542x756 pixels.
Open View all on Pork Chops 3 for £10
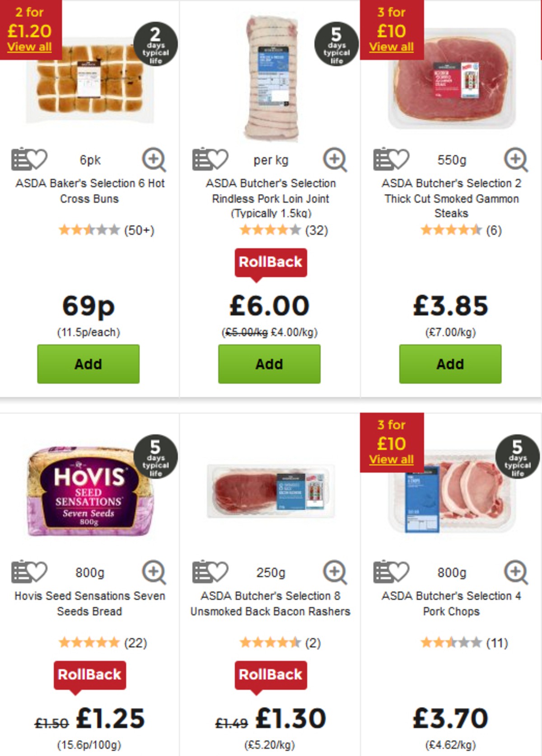(391, 459)
